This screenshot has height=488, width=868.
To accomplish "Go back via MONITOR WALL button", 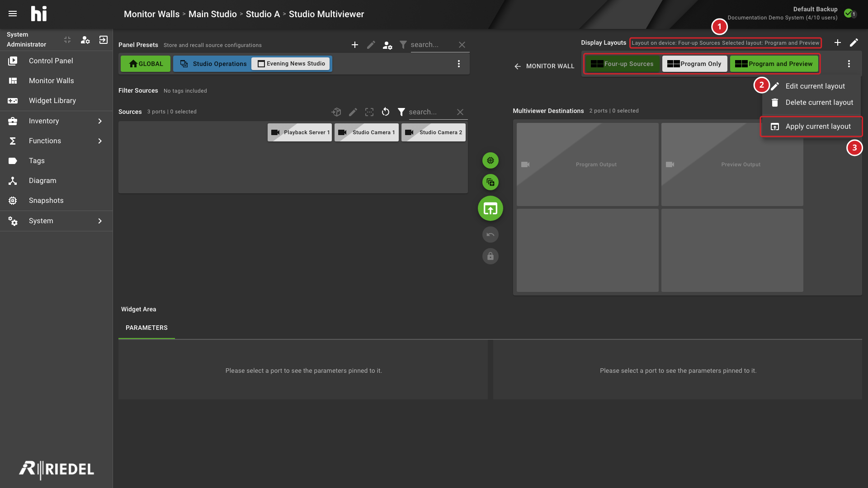I will (x=544, y=66).
